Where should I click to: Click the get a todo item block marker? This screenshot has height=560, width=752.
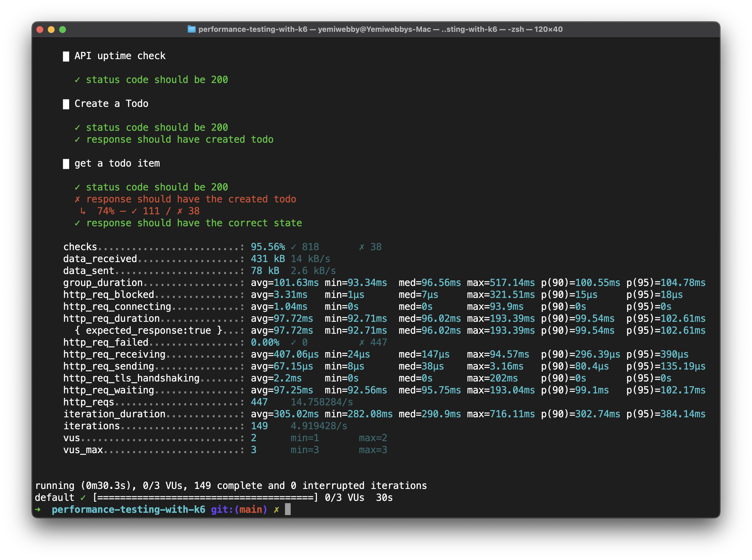click(x=67, y=163)
